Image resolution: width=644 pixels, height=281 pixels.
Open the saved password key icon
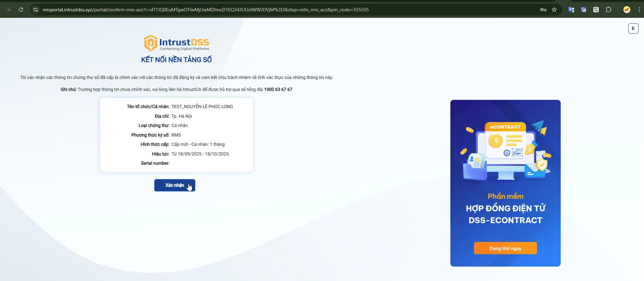coord(543,10)
